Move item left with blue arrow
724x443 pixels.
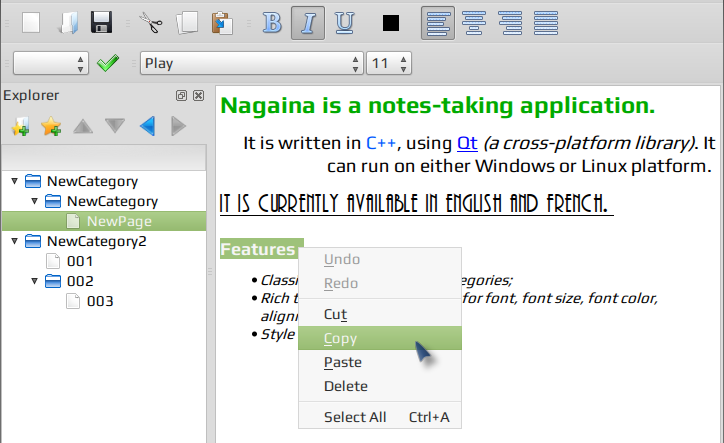click(x=147, y=126)
